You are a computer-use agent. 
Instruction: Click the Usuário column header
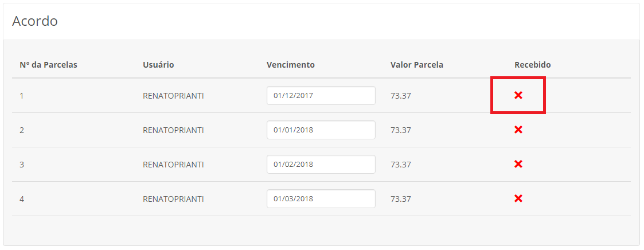pyautogui.click(x=158, y=65)
